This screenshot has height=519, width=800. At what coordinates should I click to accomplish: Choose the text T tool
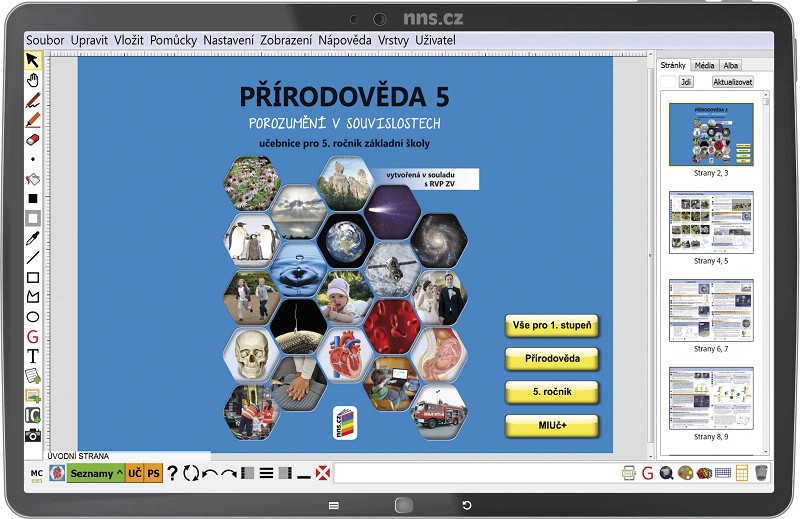[33, 356]
